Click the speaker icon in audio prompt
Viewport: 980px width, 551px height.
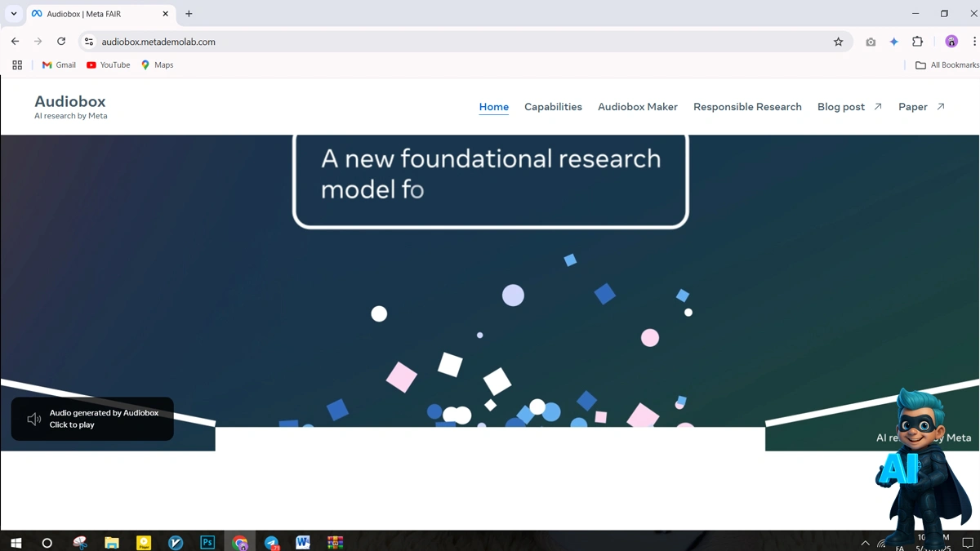click(x=33, y=420)
